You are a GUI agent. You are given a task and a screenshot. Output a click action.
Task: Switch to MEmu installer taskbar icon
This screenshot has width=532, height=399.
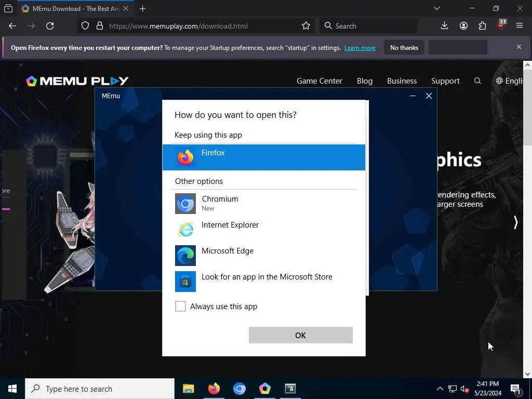pyautogui.click(x=264, y=389)
